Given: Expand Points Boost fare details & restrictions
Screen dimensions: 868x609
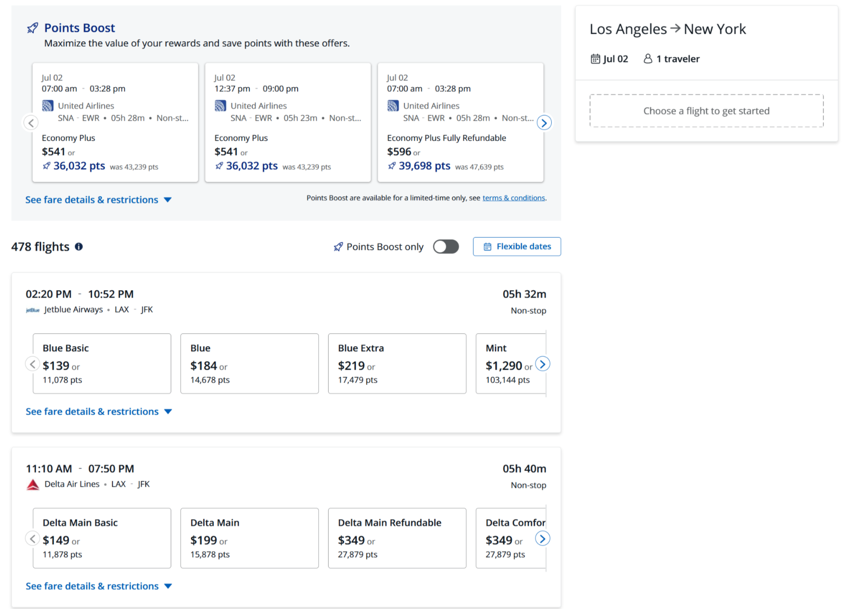Looking at the screenshot, I should click(98, 200).
